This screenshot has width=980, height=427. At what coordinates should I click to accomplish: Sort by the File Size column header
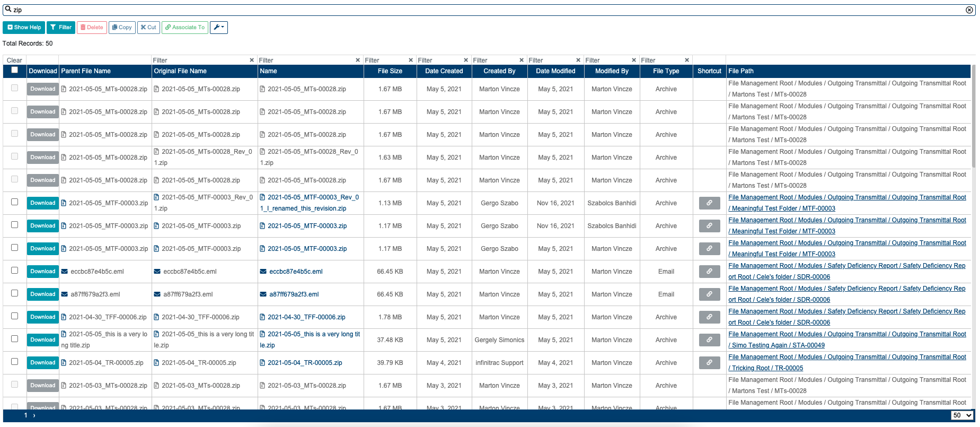pyautogui.click(x=390, y=71)
